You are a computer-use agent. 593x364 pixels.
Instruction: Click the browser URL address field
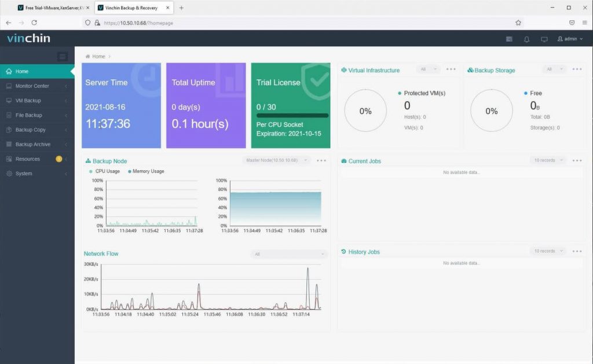tap(299, 23)
